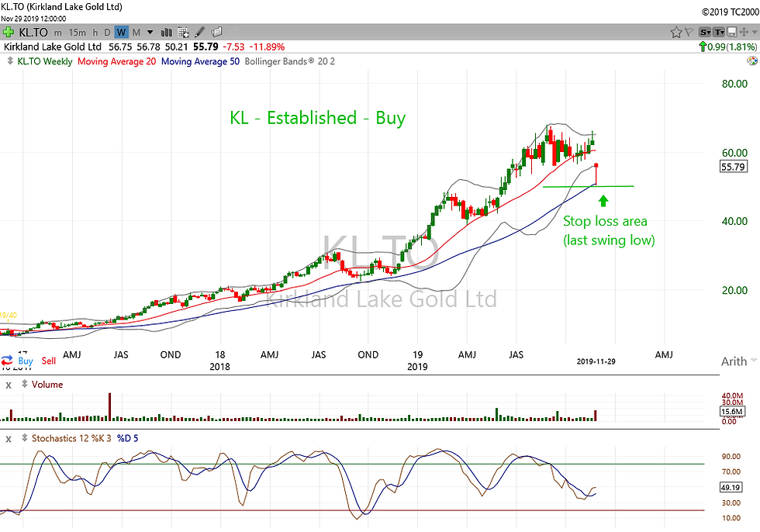Switch to the hourly 'h' time frame

pyautogui.click(x=95, y=33)
